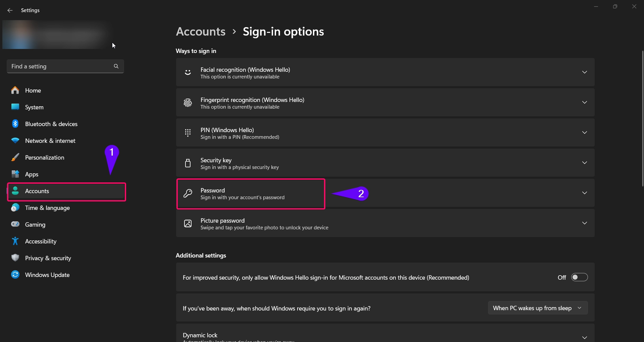Open Privacy & security settings

[65, 258]
